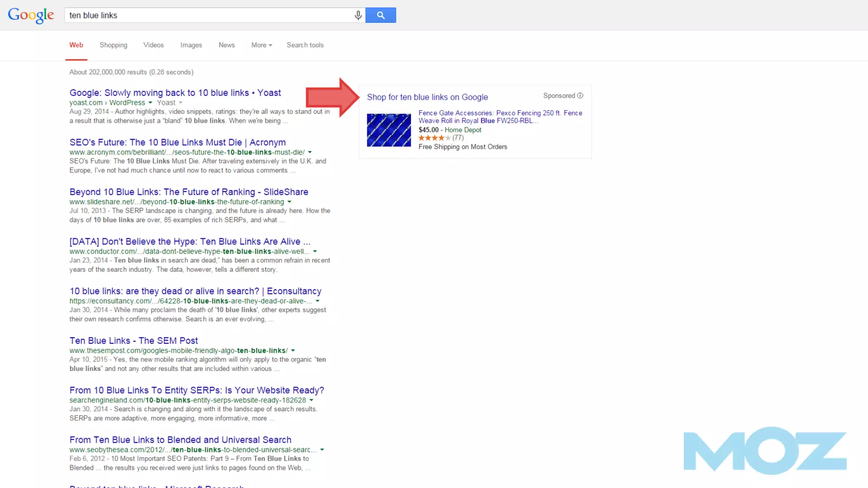This screenshot has height=488, width=868.
Task: Expand the arrow next to the slideshare.net URL
Action: [x=289, y=202]
